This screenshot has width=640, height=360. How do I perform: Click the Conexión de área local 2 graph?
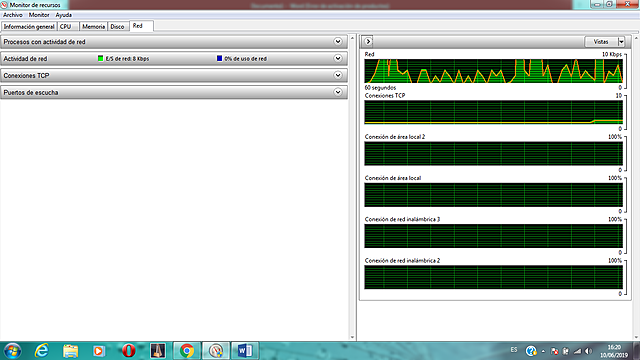click(493, 153)
